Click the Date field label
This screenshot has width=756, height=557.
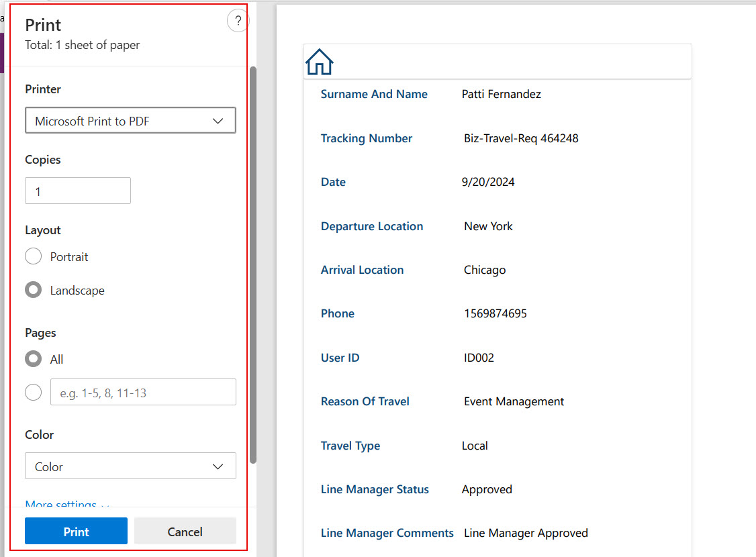[333, 182]
